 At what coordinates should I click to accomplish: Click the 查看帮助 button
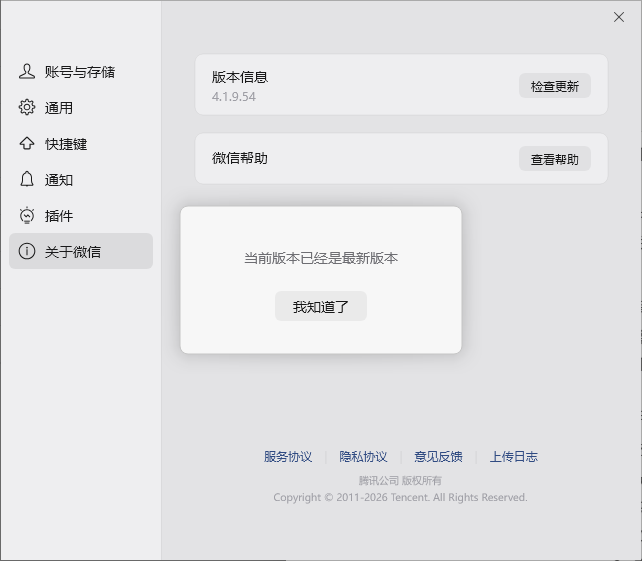pos(555,159)
